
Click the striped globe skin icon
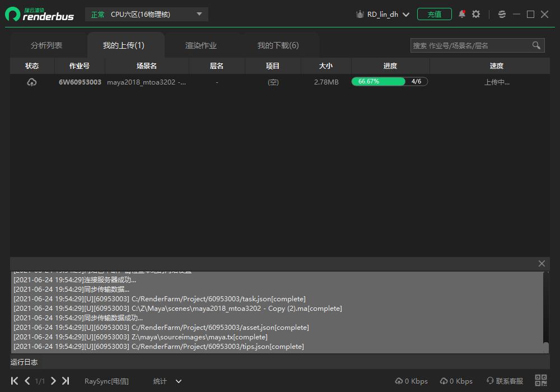coord(502,14)
